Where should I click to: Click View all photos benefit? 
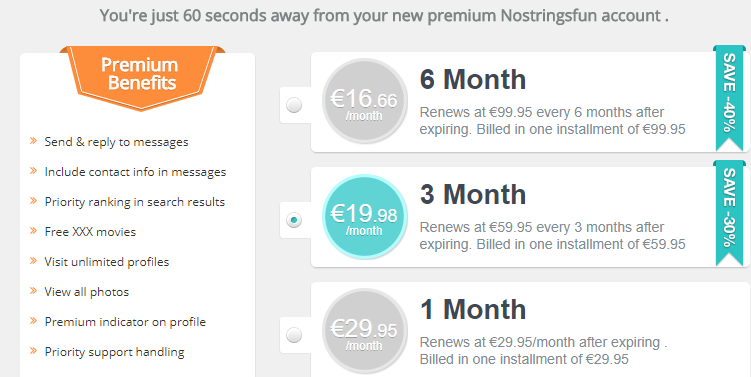[x=87, y=292]
